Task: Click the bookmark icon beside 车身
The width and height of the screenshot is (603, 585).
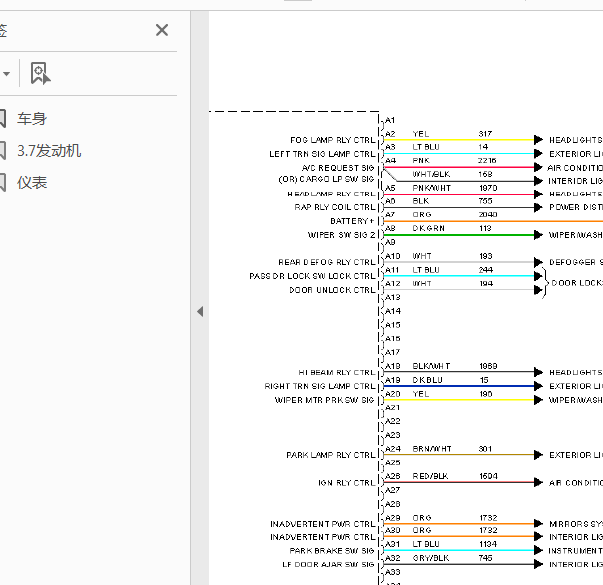Action: 2,118
